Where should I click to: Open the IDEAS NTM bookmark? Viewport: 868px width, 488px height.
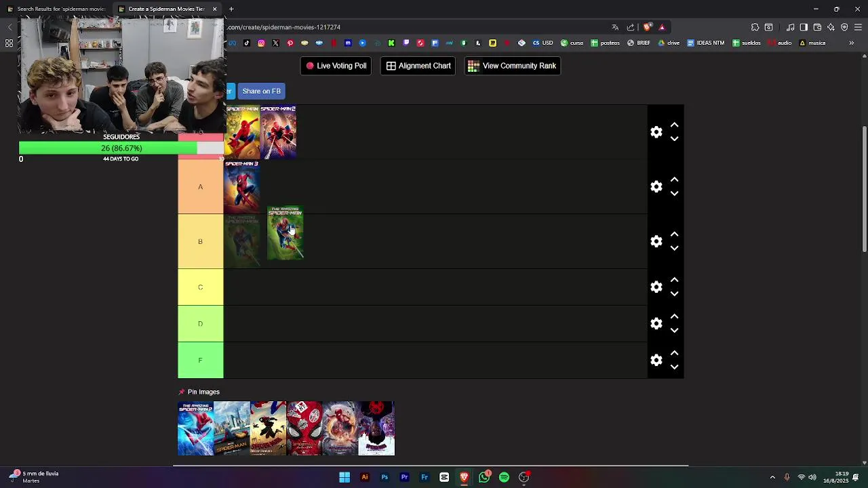point(705,43)
